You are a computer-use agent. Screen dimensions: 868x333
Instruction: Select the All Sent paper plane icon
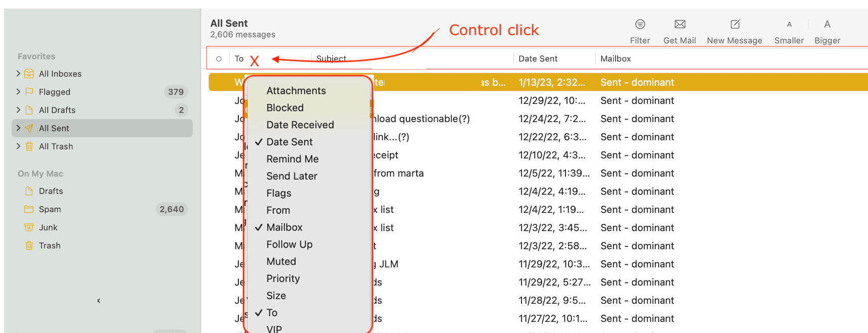[29, 128]
